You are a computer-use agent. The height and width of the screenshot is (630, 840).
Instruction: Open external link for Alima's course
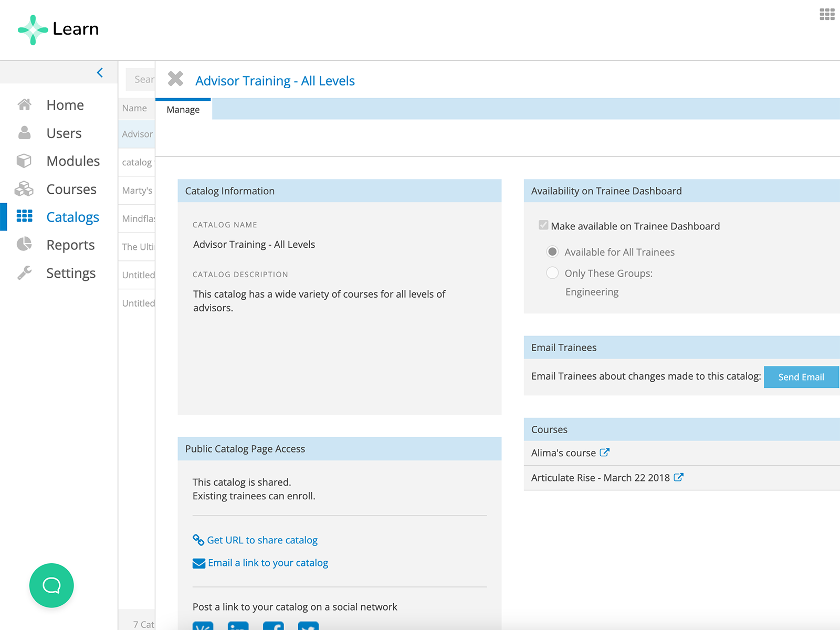605,453
